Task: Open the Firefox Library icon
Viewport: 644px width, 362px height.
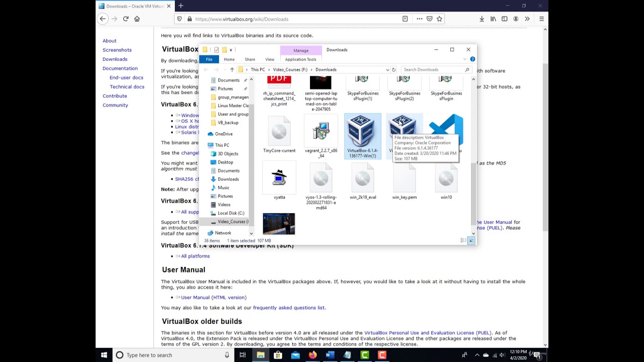Action: [x=493, y=19]
